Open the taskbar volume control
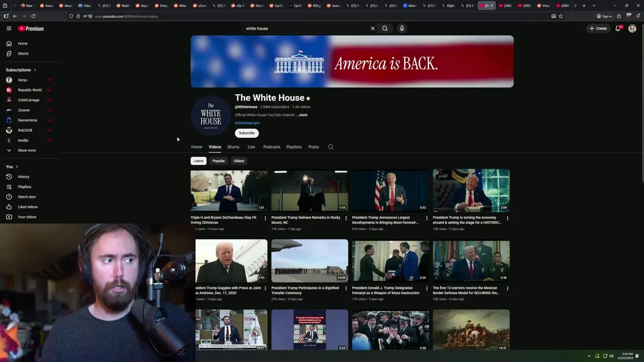The height and width of the screenshot is (362, 644). pos(612,356)
